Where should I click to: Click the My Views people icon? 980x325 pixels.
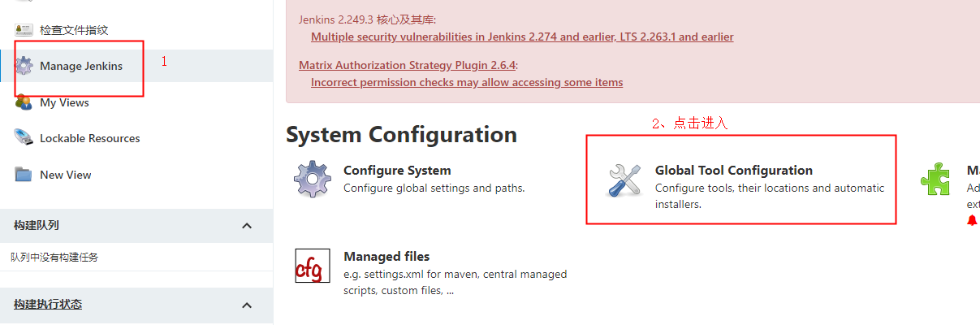24,102
